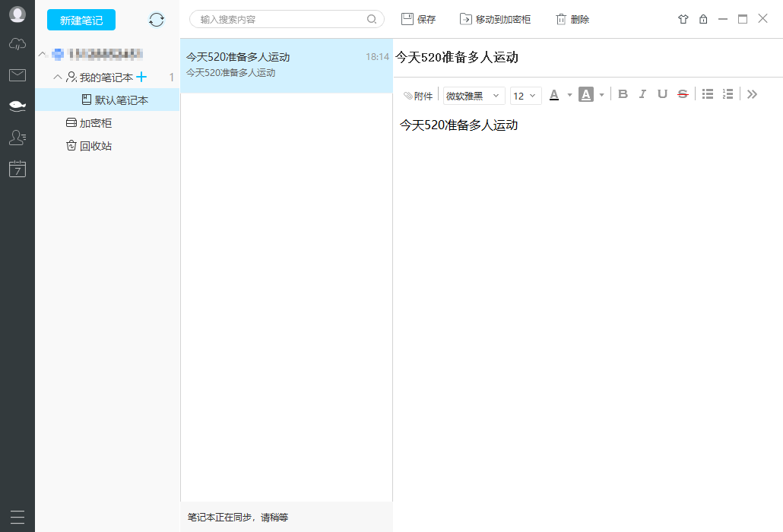The height and width of the screenshot is (532, 783).
Task: Toggle underline formatting
Action: point(662,94)
